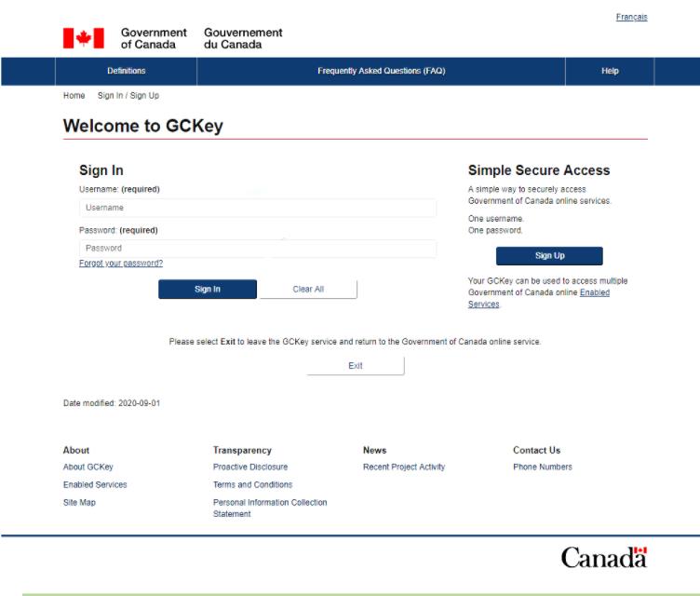Click the Government of Canada flag logo
700x596 pixels.
[84, 38]
